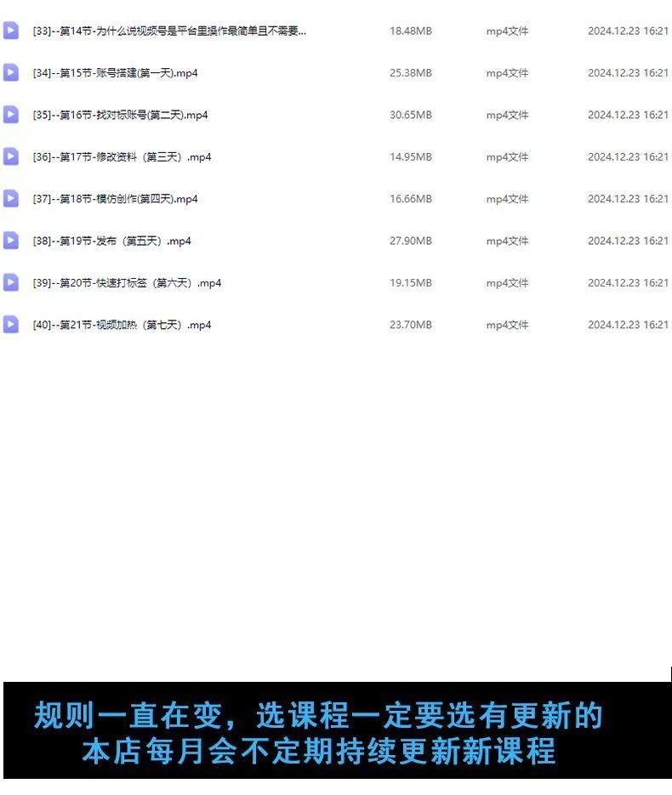Screen dimensions: 672x795
Task: Click mp4文件 type in the 第18节 row
Action: 507,199
